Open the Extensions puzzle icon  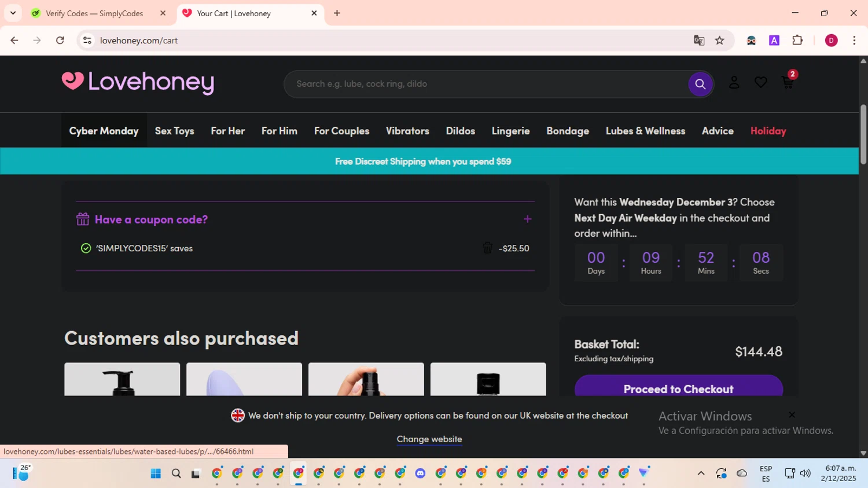click(797, 40)
